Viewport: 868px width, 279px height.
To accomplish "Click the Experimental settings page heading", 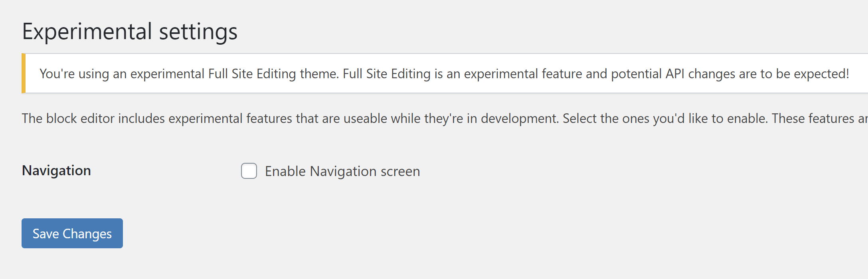I will tap(130, 31).
